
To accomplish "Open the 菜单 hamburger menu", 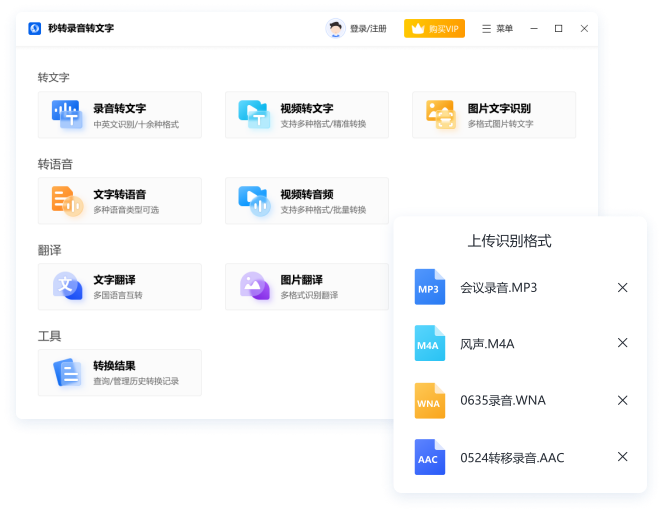I will coord(497,29).
